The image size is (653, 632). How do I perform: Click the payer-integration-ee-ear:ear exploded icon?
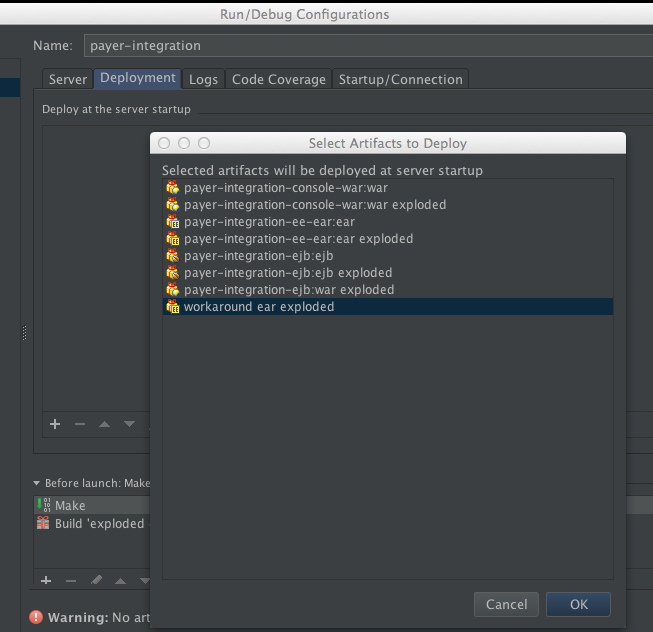pyautogui.click(x=173, y=239)
